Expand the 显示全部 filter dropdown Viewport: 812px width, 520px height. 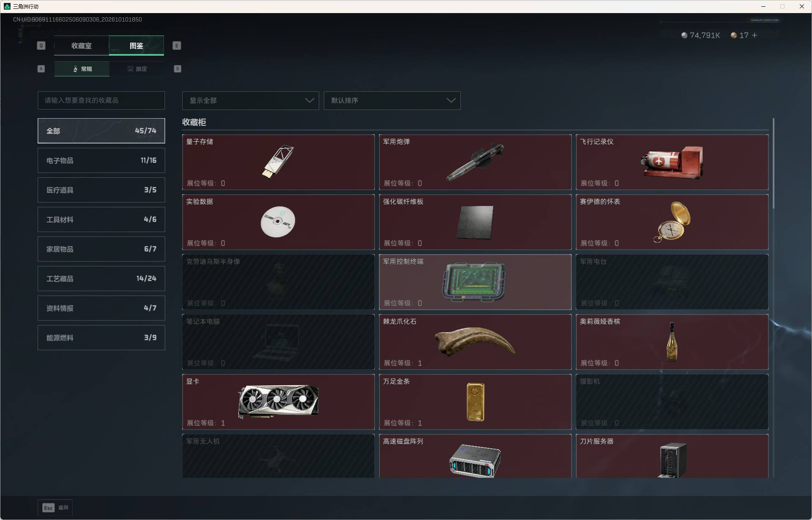(x=251, y=100)
